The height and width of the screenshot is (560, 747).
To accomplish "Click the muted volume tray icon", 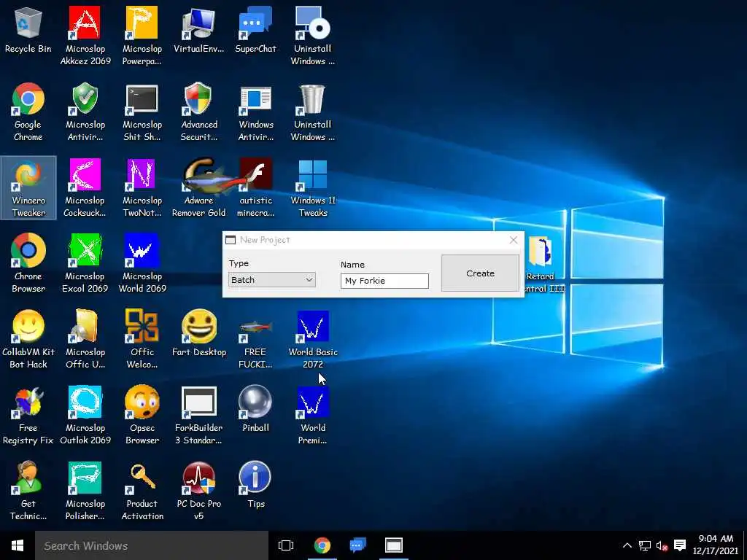I will tap(662, 545).
